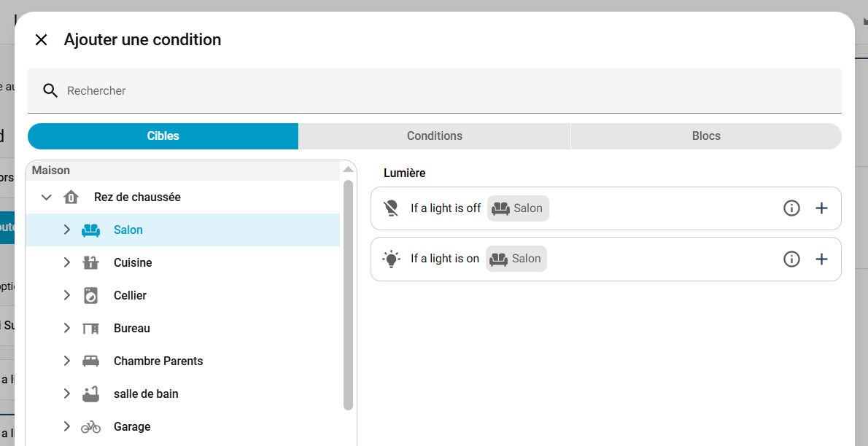Click the Cellier washing machine icon
The image size is (868, 446).
pyautogui.click(x=90, y=296)
